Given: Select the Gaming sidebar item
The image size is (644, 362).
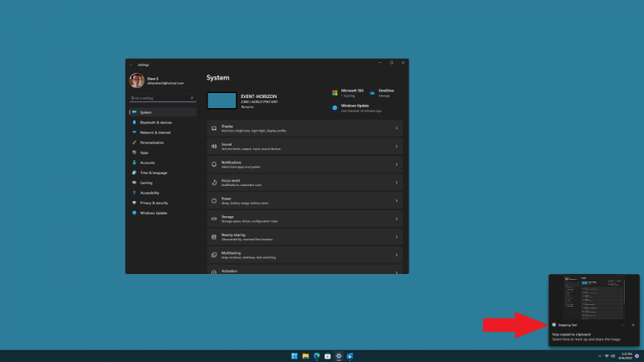Looking at the screenshot, I should [x=146, y=183].
